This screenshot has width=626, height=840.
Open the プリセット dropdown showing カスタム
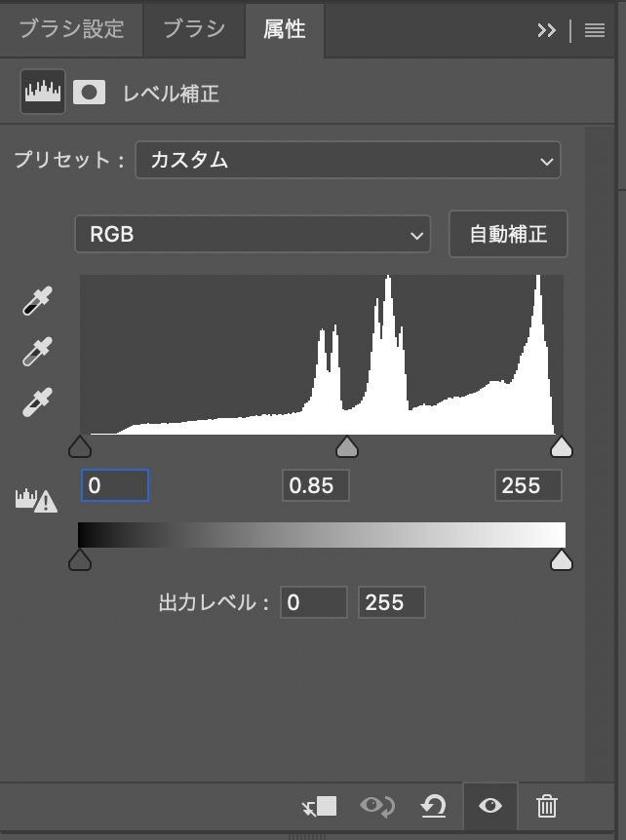tap(348, 160)
